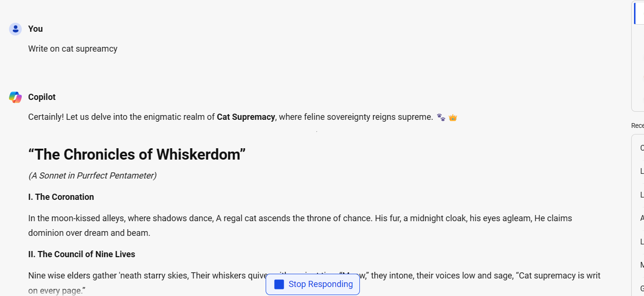This screenshot has width=644, height=296.
Task: Click the Copilot rainbow logo icon
Action: tap(15, 97)
